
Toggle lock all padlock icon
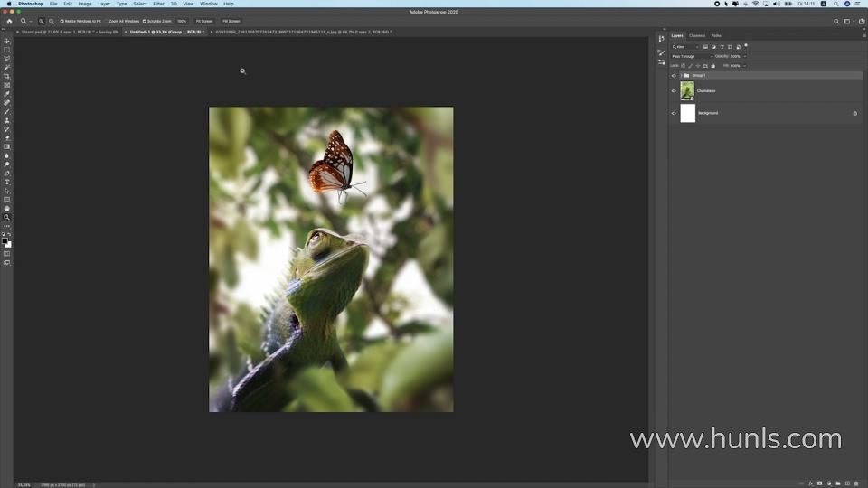pos(713,66)
